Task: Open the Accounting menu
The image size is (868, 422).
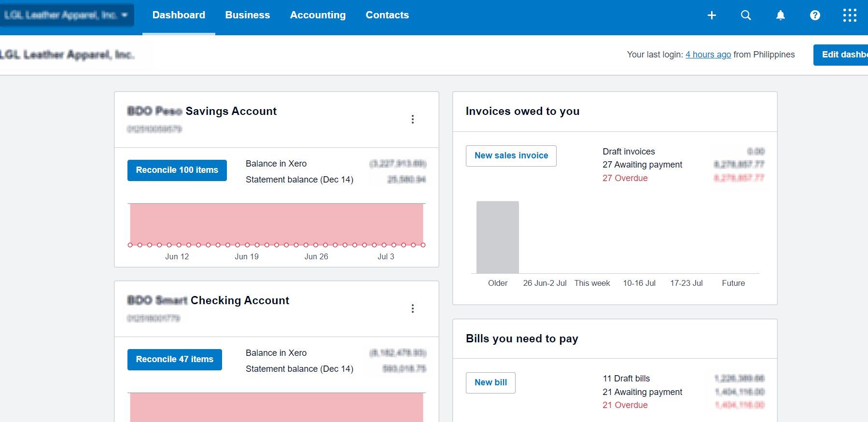Action: 318,15
